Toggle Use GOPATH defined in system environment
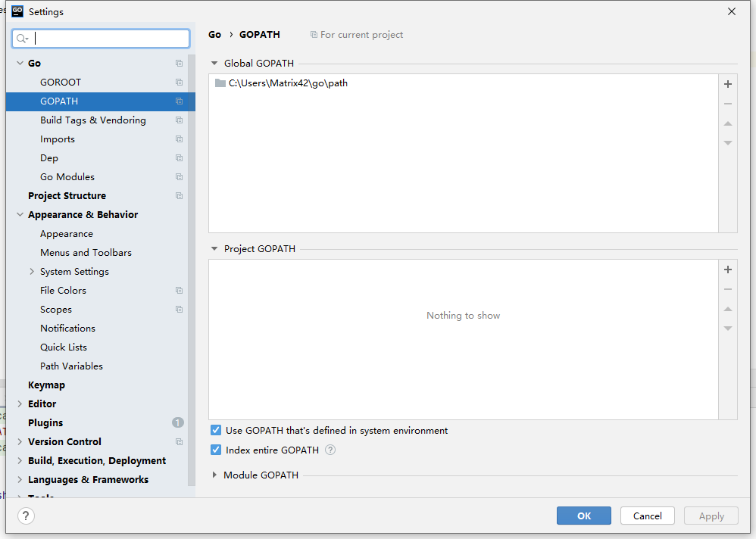 click(x=216, y=430)
